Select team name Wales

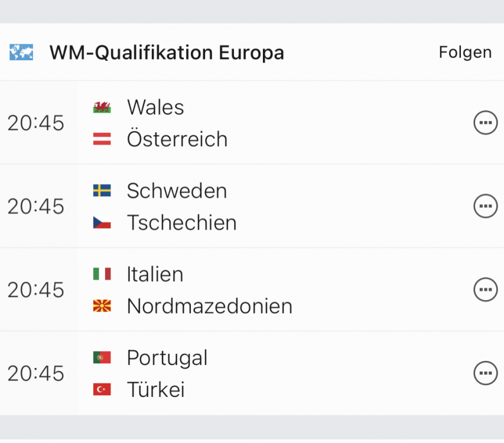pyautogui.click(x=155, y=107)
